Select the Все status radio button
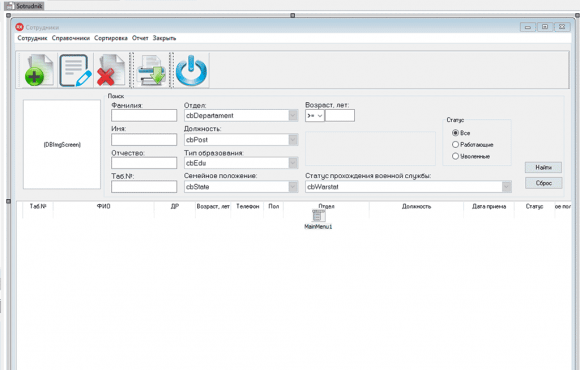The image size is (580, 370). click(x=455, y=132)
